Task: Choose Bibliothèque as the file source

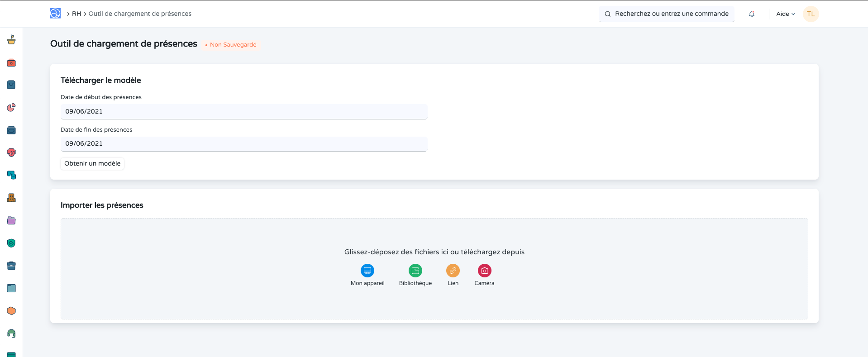Action: [415, 271]
